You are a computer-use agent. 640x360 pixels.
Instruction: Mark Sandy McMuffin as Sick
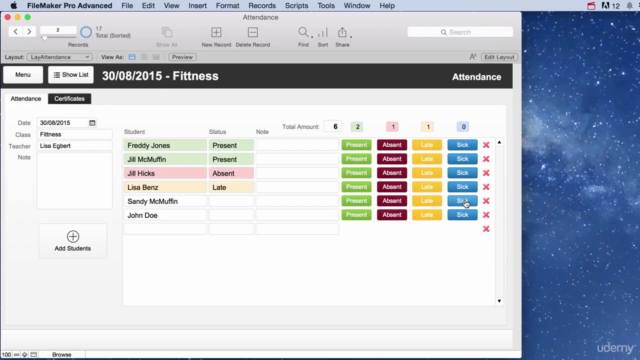pos(462,201)
